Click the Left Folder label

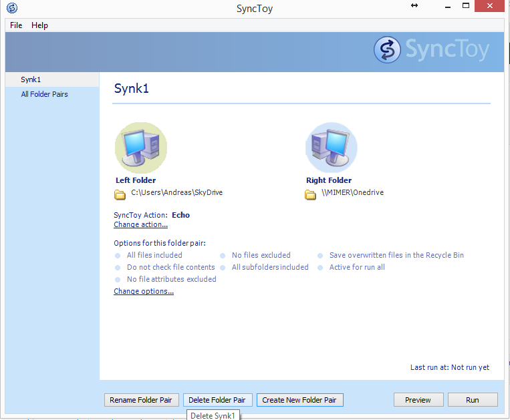(x=136, y=180)
